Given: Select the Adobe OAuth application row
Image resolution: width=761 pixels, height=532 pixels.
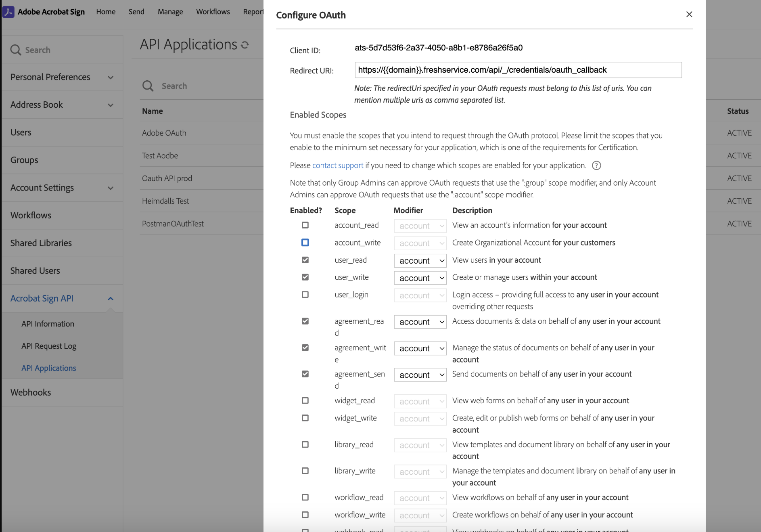Looking at the screenshot, I should [x=202, y=133].
